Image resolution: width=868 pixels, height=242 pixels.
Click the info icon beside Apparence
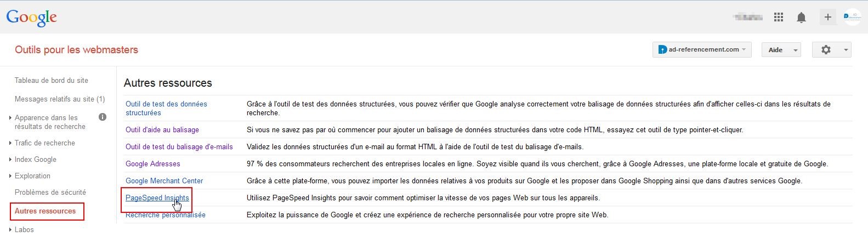pyautogui.click(x=103, y=117)
